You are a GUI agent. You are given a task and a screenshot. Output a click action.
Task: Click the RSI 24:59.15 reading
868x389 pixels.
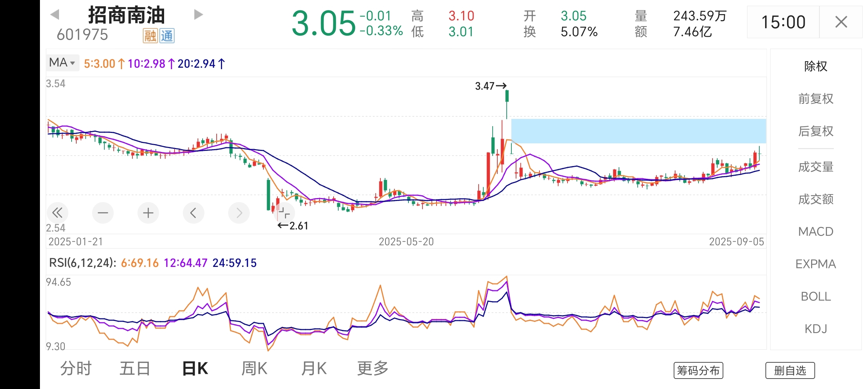[x=235, y=263]
